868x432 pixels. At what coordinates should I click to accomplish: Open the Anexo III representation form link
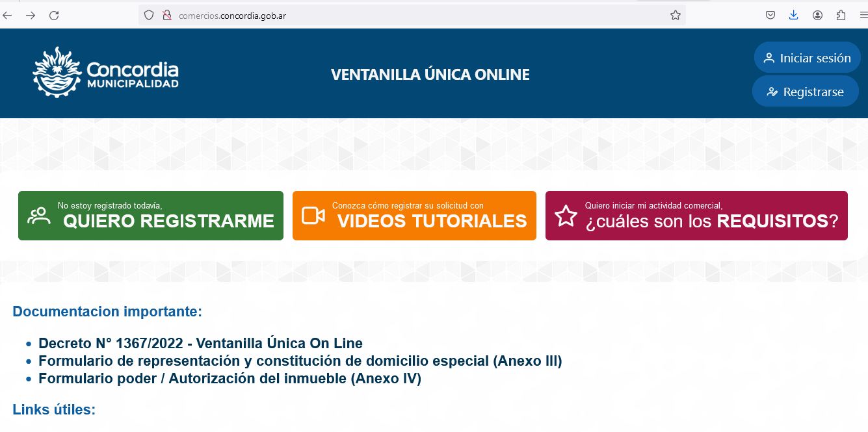(300, 361)
